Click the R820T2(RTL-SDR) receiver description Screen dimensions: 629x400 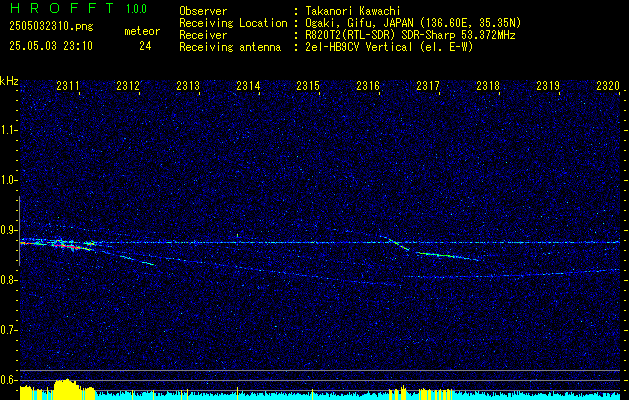(x=410, y=35)
